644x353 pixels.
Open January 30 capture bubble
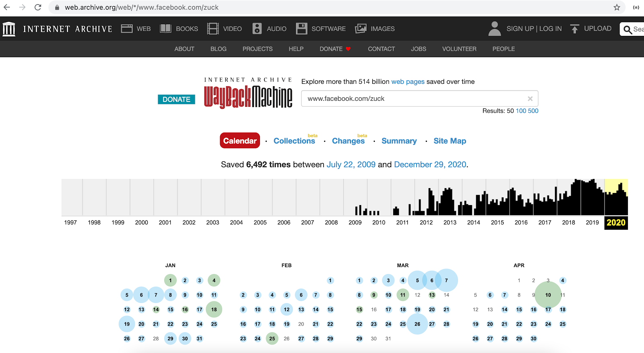tap(185, 338)
